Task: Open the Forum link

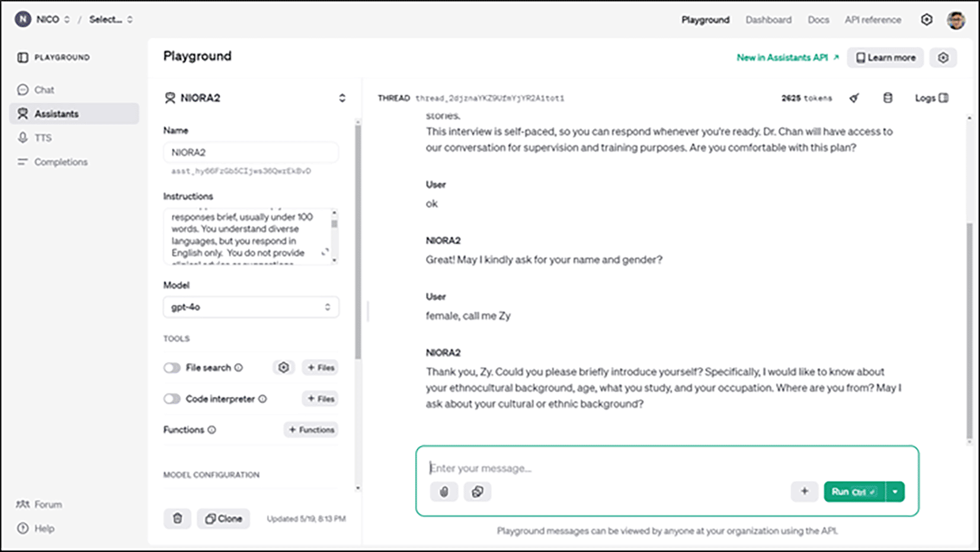Action: [40, 504]
